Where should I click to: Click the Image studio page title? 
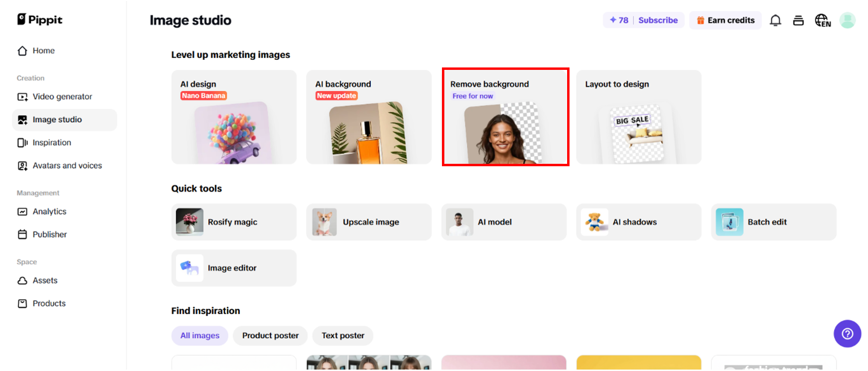pyautogui.click(x=191, y=20)
